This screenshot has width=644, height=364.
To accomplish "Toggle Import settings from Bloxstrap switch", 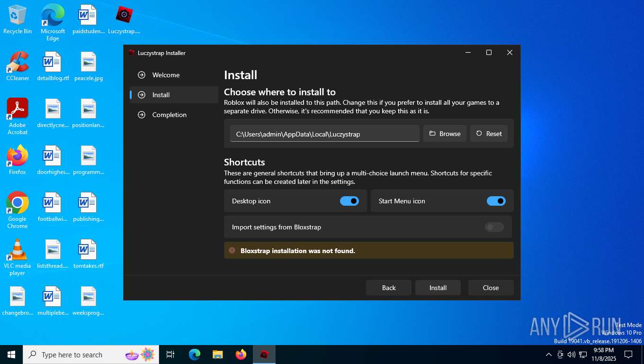I will click(494, 227).
